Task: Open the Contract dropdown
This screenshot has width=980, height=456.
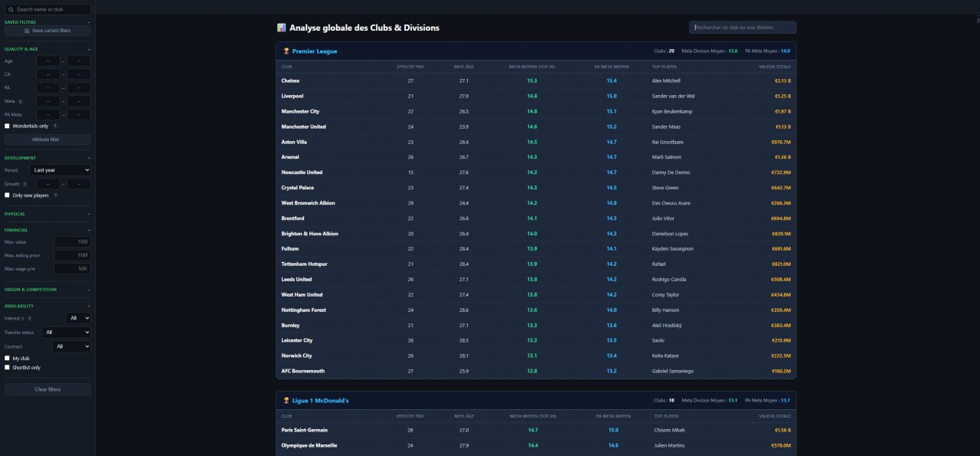Action: pos(71,346)
